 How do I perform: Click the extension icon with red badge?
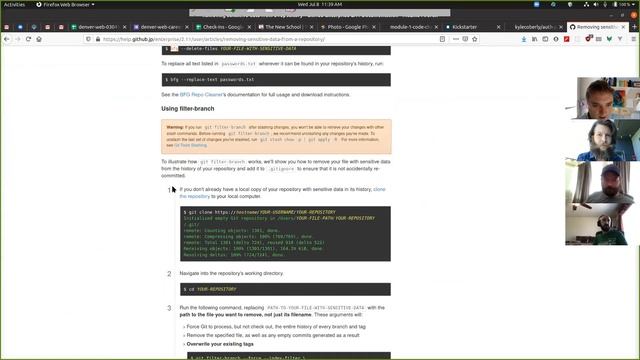(588, 39)
